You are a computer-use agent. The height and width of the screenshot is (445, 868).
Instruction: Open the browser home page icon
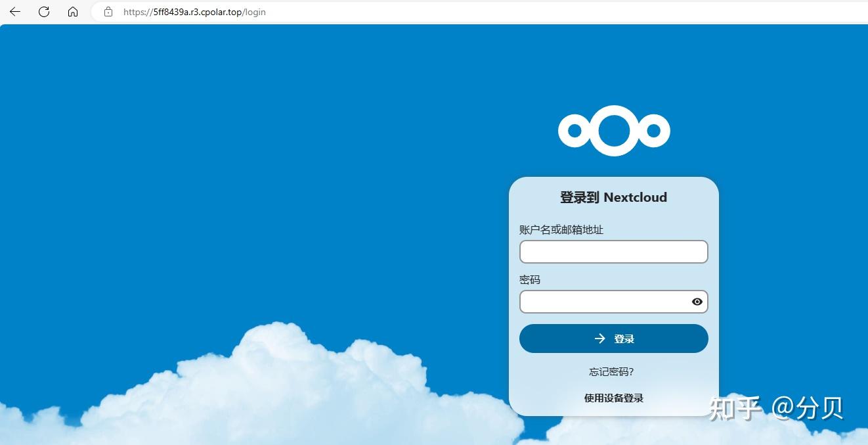click(73, 11)
